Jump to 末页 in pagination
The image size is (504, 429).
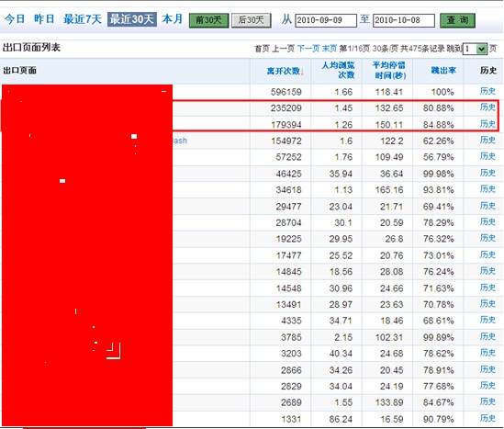[x=330, y=49]
